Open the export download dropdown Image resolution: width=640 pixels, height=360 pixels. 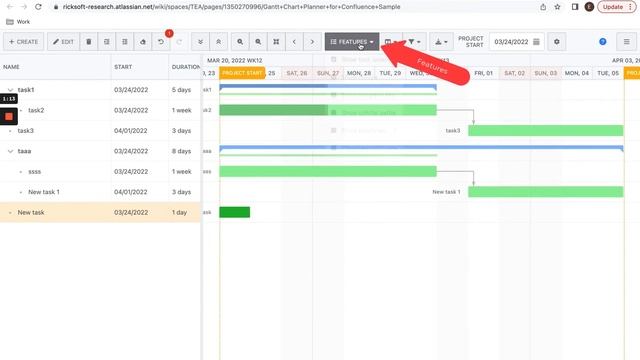(x=441, y=42)
